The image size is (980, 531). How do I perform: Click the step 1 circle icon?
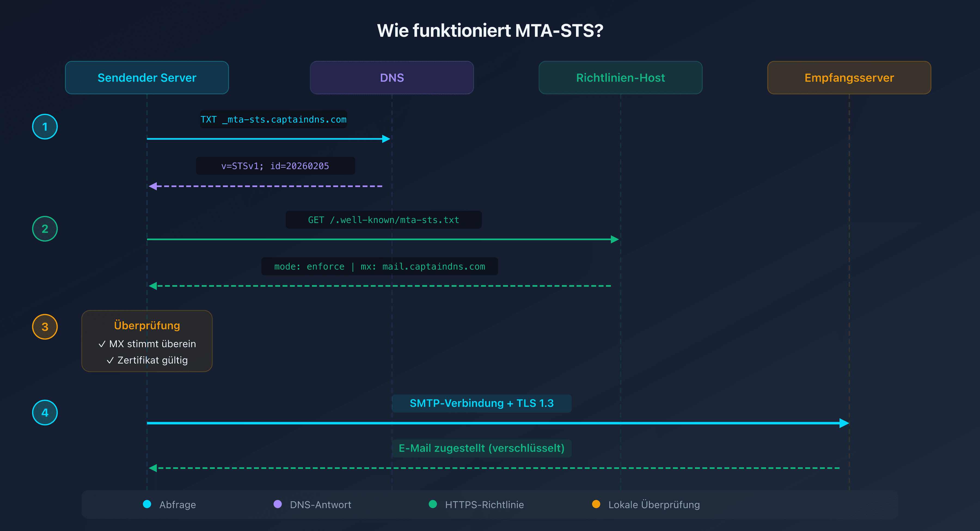pos(45,126)
